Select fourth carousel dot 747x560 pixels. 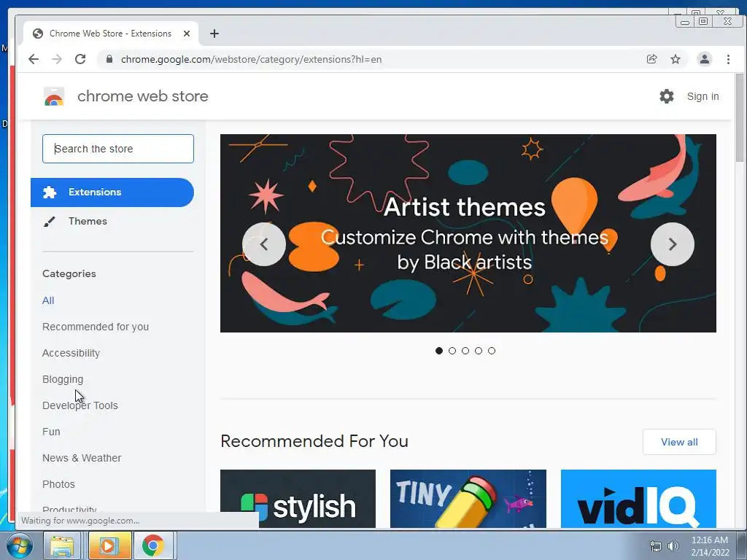point(479,351)
